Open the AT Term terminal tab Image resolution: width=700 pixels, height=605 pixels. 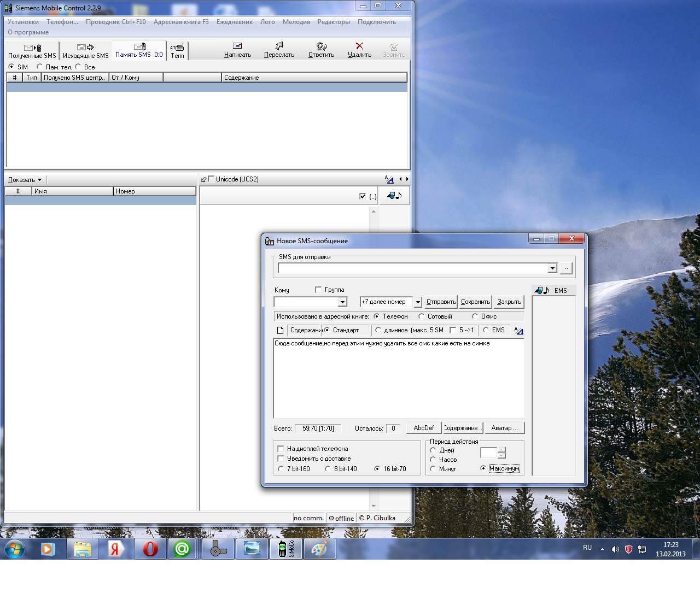pyautogui.click(x=177, y=51)
